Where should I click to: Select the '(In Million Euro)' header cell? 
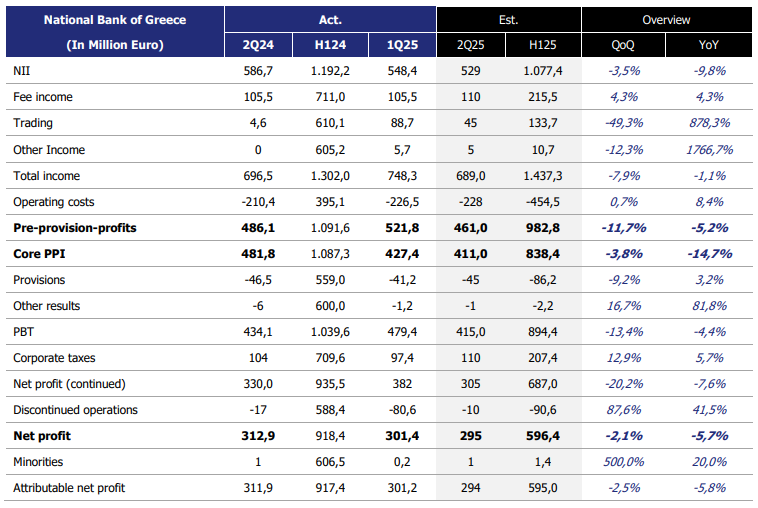113,45
